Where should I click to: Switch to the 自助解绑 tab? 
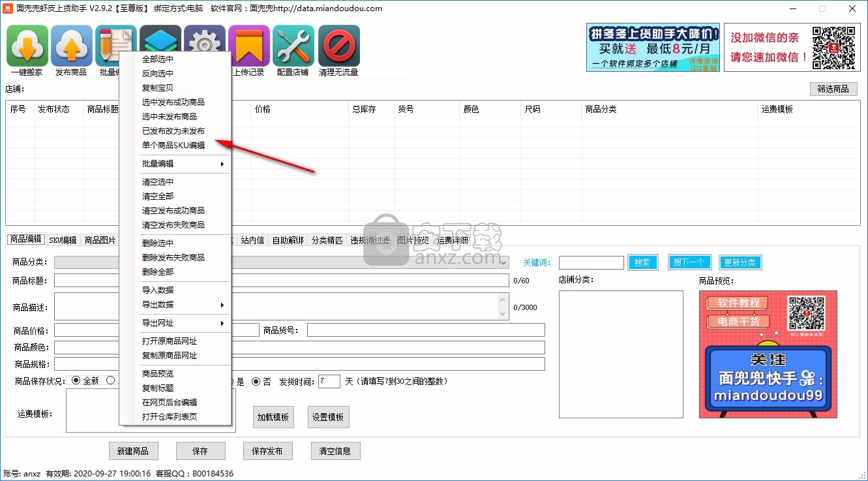(288, 240)
